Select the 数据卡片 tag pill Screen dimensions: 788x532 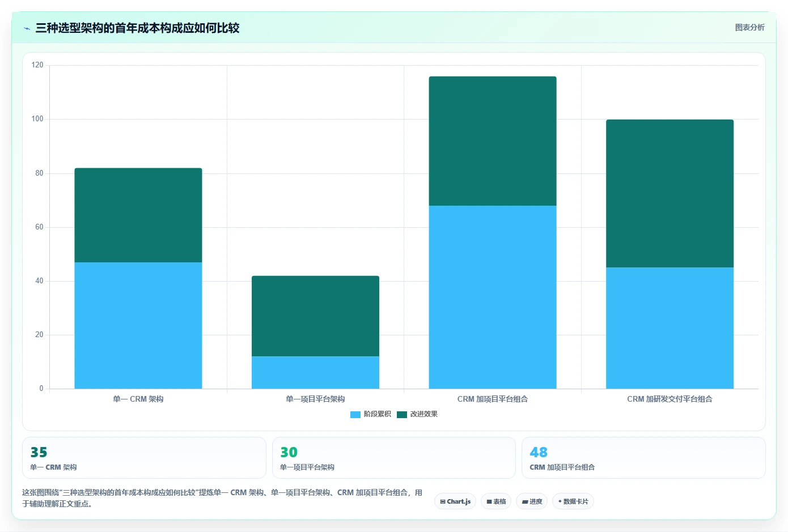click(573, 501)
